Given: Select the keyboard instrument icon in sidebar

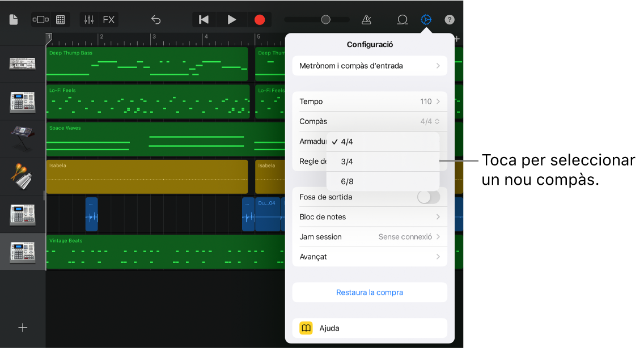Looking at the screenshot, I should click(23, 139).
